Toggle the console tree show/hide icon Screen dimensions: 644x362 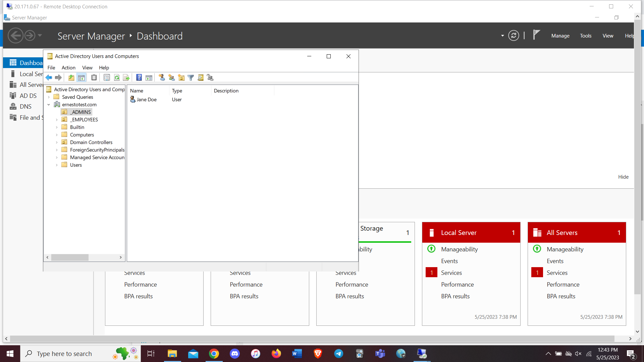[82, 77]
